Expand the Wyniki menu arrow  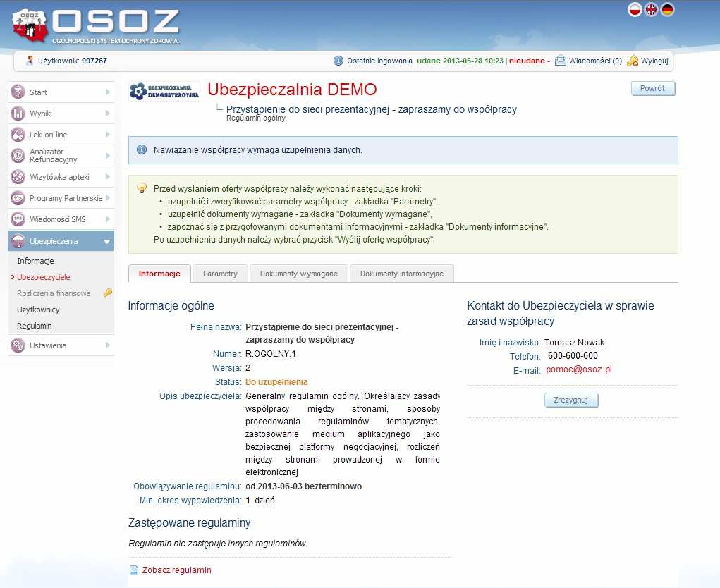[x=107, y=114]
